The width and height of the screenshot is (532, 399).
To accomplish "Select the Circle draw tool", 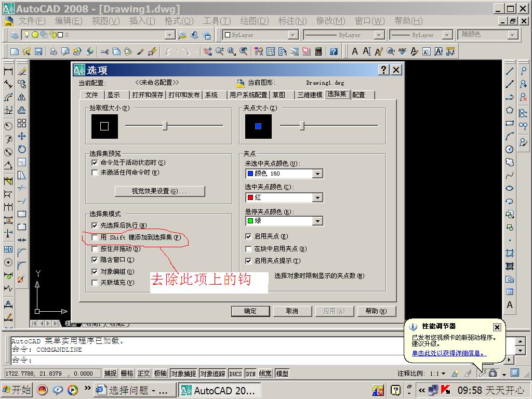I will (x=510, y=149).
